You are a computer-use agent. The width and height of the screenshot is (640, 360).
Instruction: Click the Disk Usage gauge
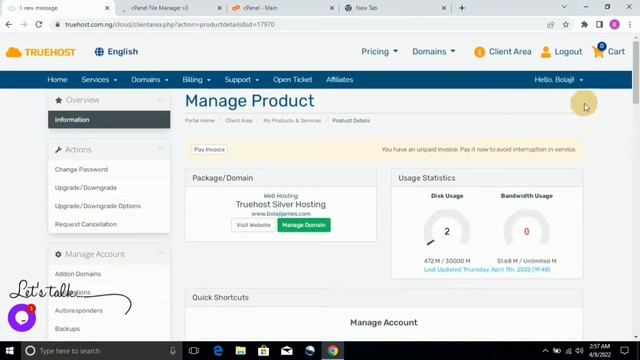click(447, 229)
